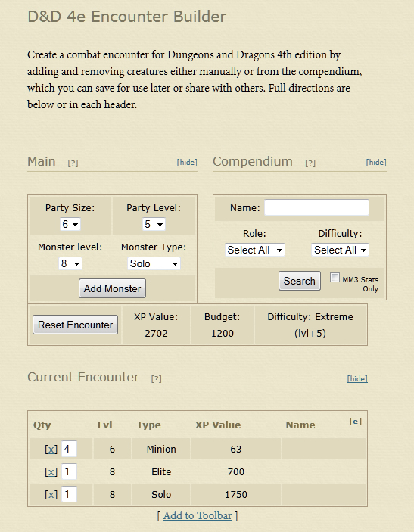
Task: Remove the Minion row with [x]
Action: pyautogui.click(x=51, y=450)
